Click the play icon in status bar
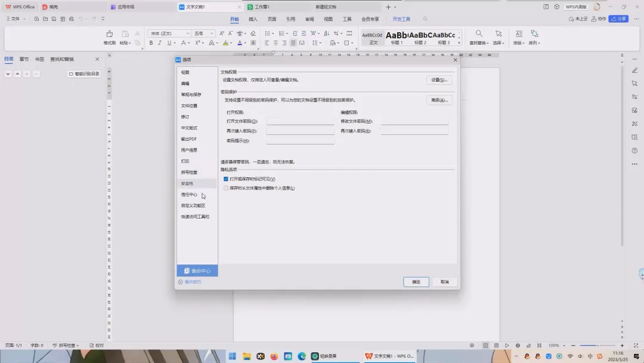 (x=507, y=345)
